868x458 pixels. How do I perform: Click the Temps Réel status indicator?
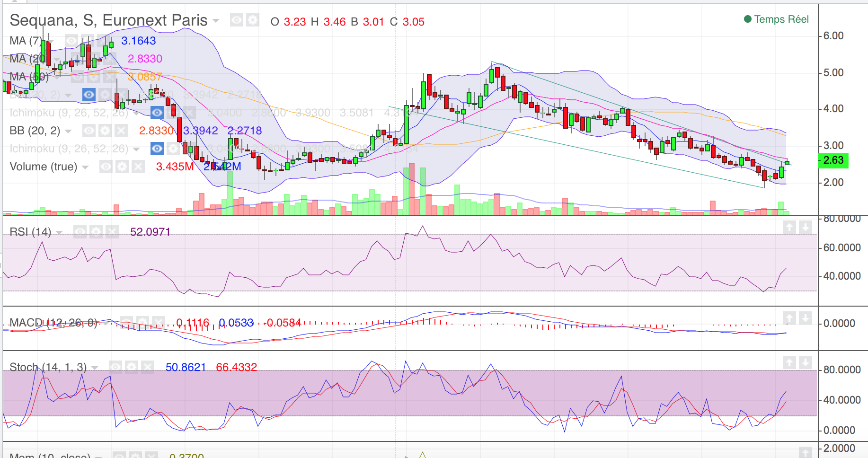point(776,19)
